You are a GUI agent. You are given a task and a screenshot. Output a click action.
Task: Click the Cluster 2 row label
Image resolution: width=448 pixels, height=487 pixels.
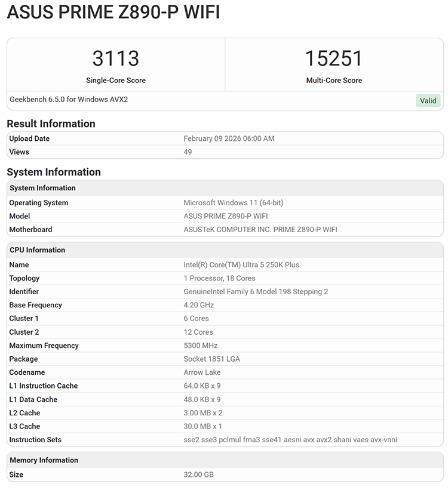pos(24,332)
